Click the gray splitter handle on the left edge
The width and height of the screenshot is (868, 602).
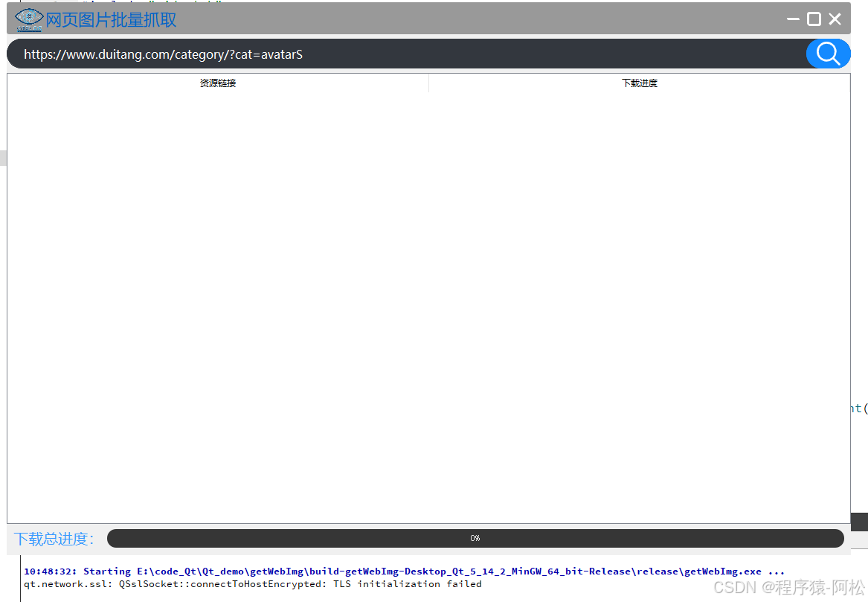tap(2, 157)
